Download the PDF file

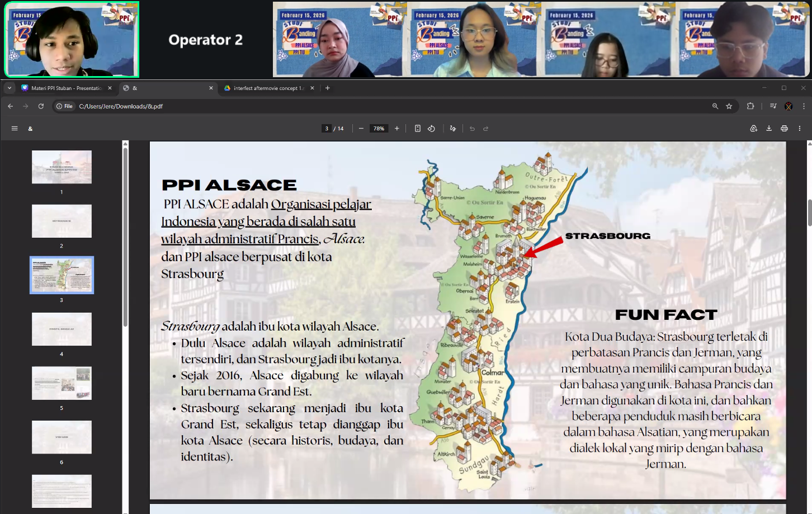pos(769,129)
